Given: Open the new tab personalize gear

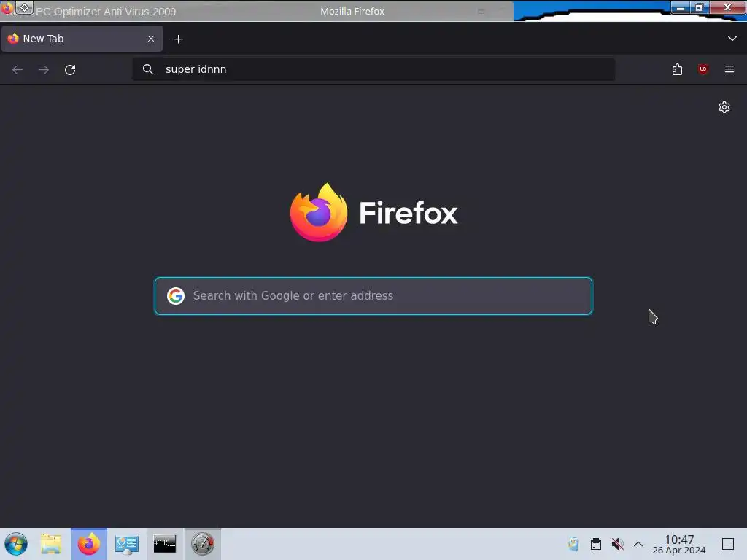Looking at the screenshot, I should (x=724, y=107).
